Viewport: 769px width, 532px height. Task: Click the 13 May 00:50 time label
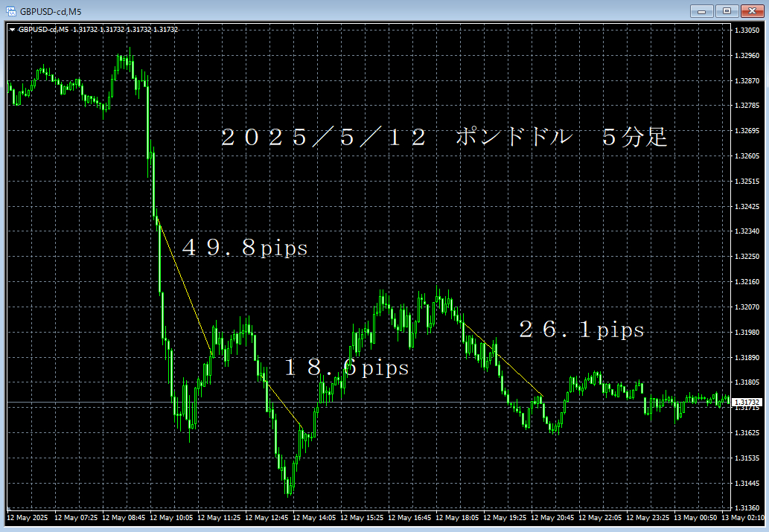(695, 518)
